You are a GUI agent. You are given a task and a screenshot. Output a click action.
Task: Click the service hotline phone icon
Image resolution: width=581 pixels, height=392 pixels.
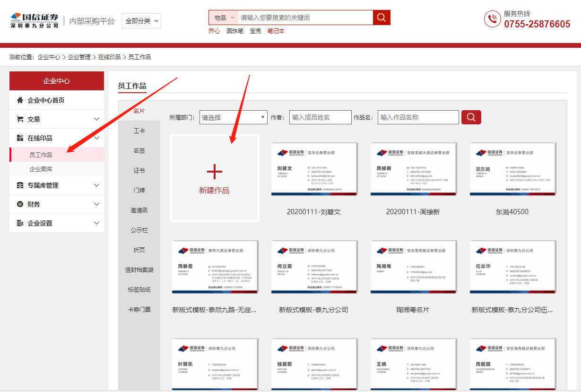tap(492, 19)
